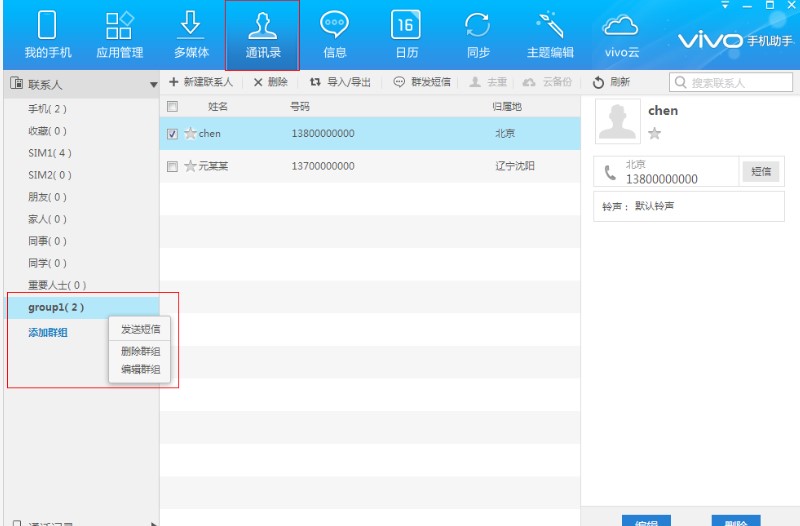The image size is (800, 526).
Task: Open the 信息 messages section
Action: (x=334, y=35)
